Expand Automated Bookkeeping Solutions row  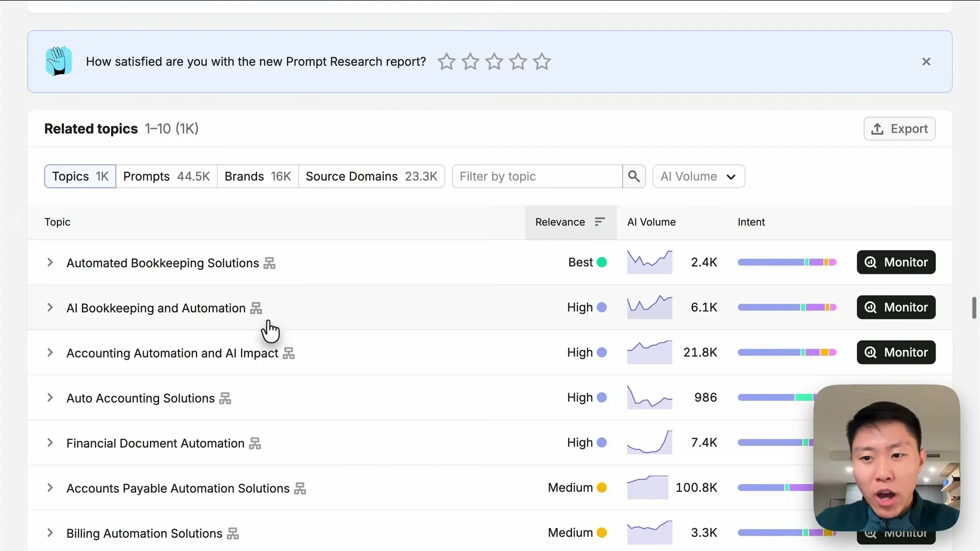pos(50,262)
